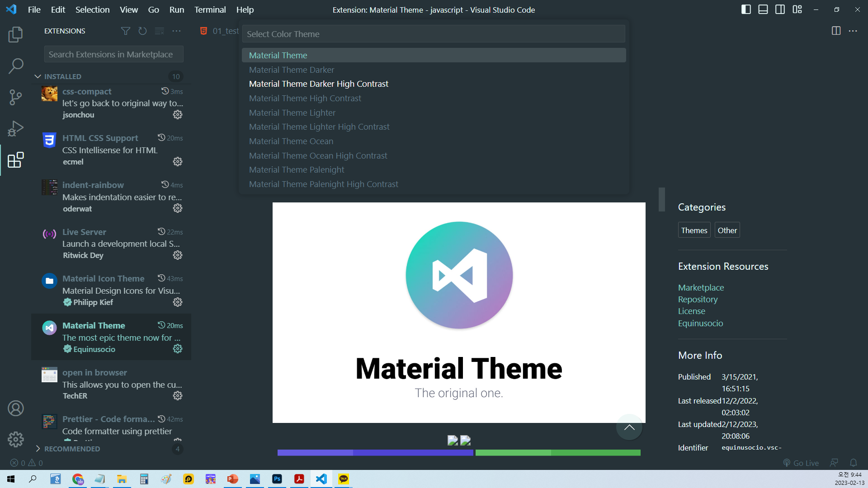Open the Run and Debug view
Image resolution: width=868 pixels, height=488 pixels.
15,128
